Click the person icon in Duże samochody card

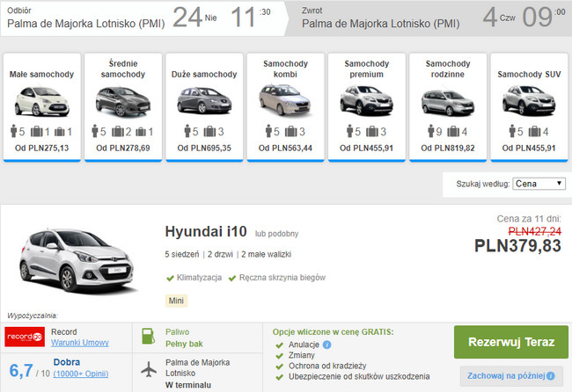pos(187,131)
